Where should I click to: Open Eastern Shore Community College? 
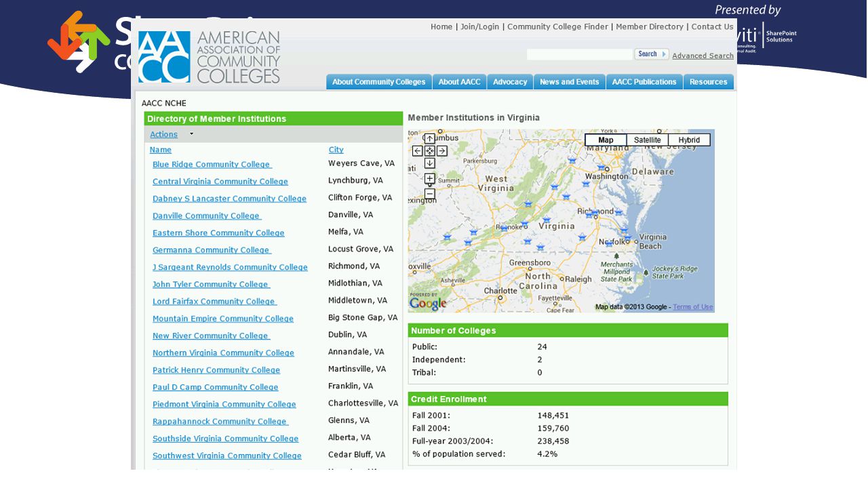pos(218,232)
